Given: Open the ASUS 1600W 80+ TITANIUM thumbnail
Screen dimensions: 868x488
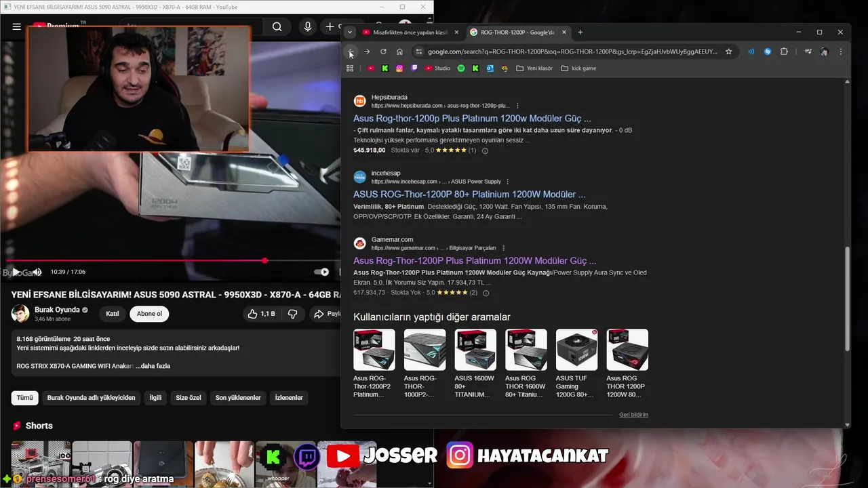Looking at the screenshot, I should click(x=475, y=350).
